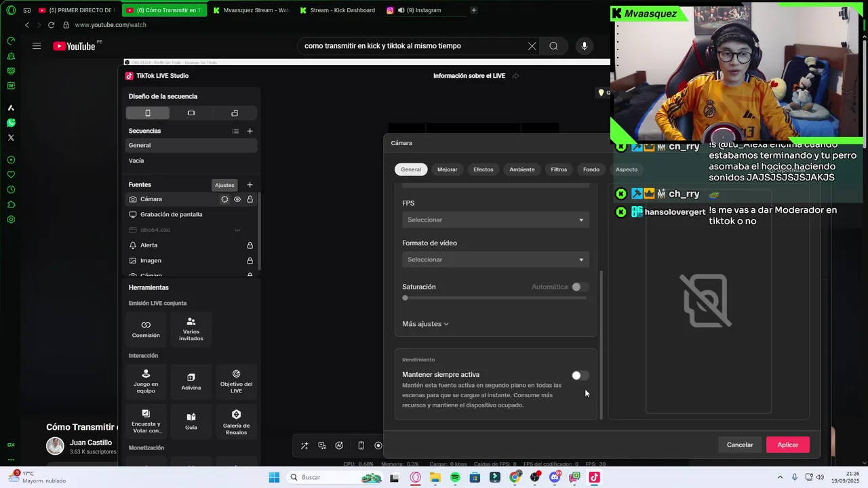Click the magic wand icon in preview toolbar
The width and height of the screenshot is (868, 488).
(x=304, y=445)
